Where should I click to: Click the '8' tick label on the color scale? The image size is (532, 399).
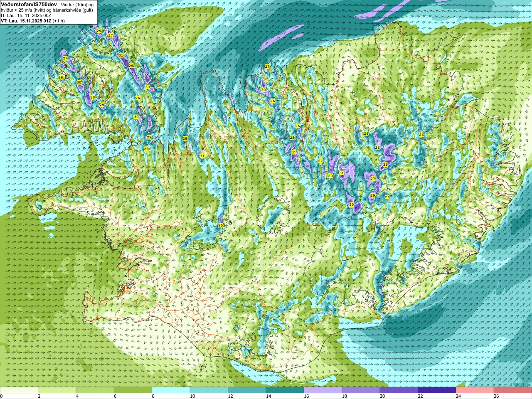(x=153, y=396)
